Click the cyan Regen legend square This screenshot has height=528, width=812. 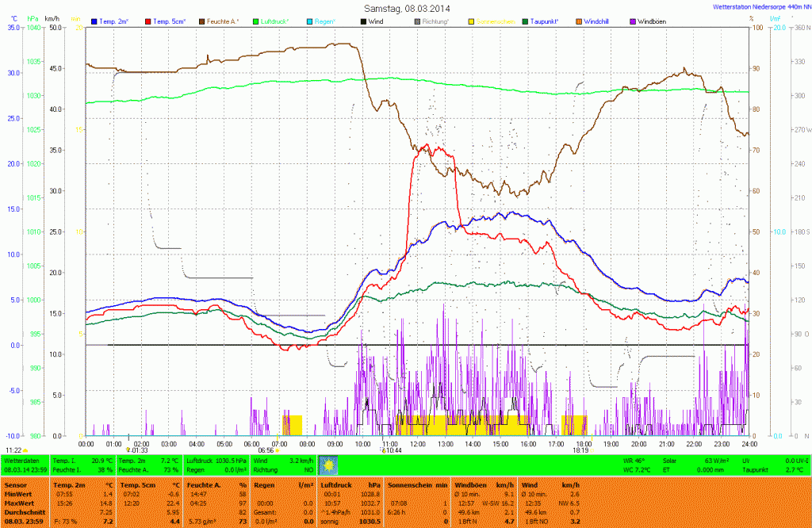coord(309,21)
